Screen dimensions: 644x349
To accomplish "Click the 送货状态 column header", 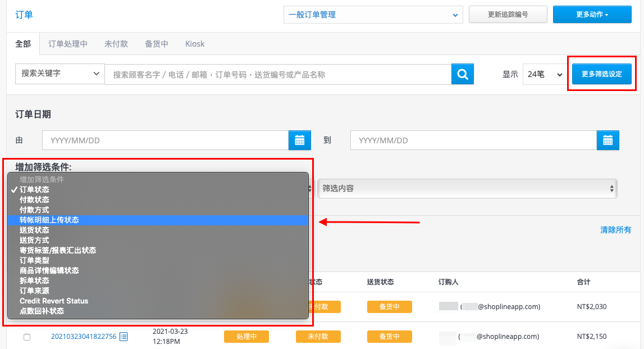I will pyautogui.click(x=380, y=282).
